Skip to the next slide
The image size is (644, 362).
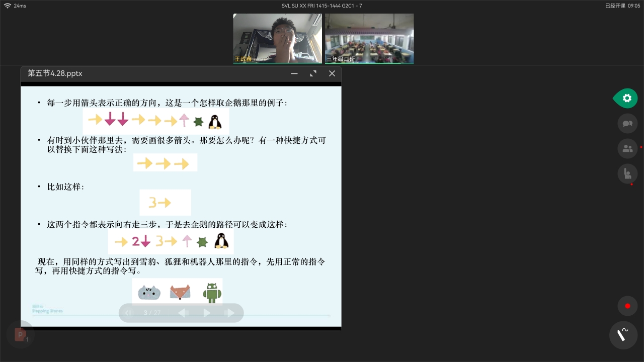(230, 313)
